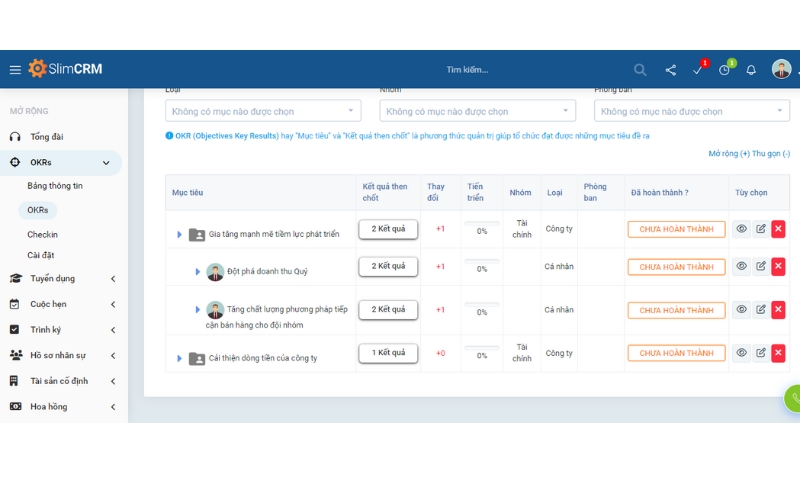This screenshot has height=500, width=800.
Task: Collapse the OKRs sidebar section
Action: [x=106, y=163]
